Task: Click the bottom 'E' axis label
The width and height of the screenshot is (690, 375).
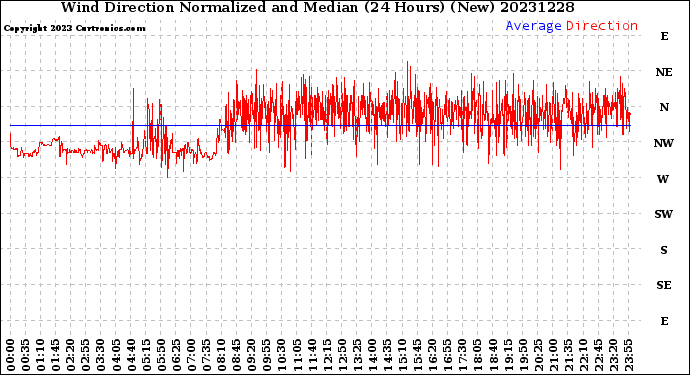Action: tap(664, 321)
